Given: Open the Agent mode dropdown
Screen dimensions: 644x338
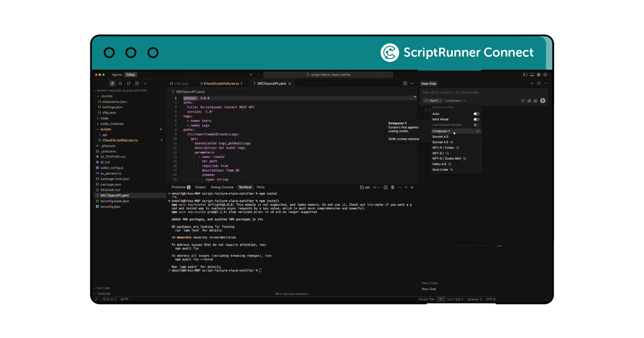Looking at the screenshot, I should point(433,101).
